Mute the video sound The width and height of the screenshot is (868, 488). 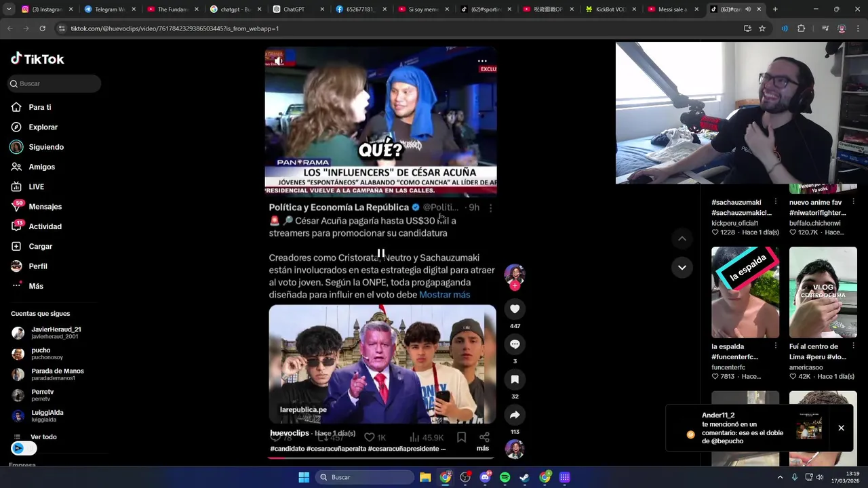click(278, 61)
